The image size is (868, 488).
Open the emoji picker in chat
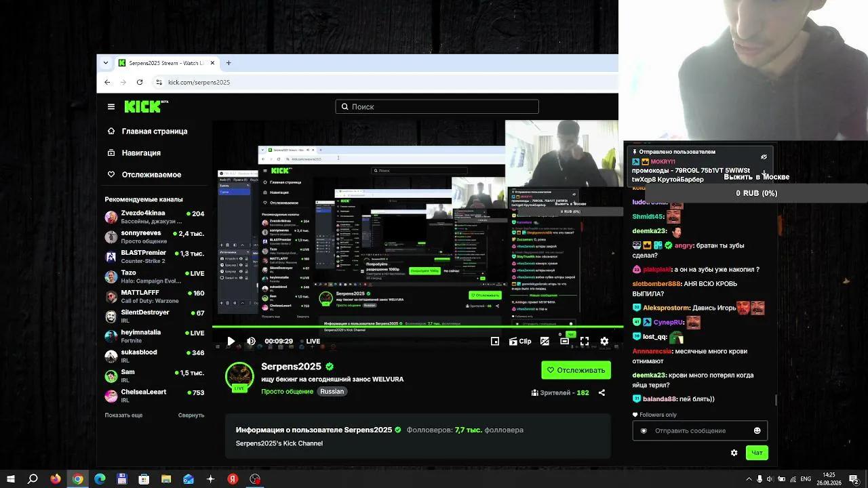click(757, 430)
